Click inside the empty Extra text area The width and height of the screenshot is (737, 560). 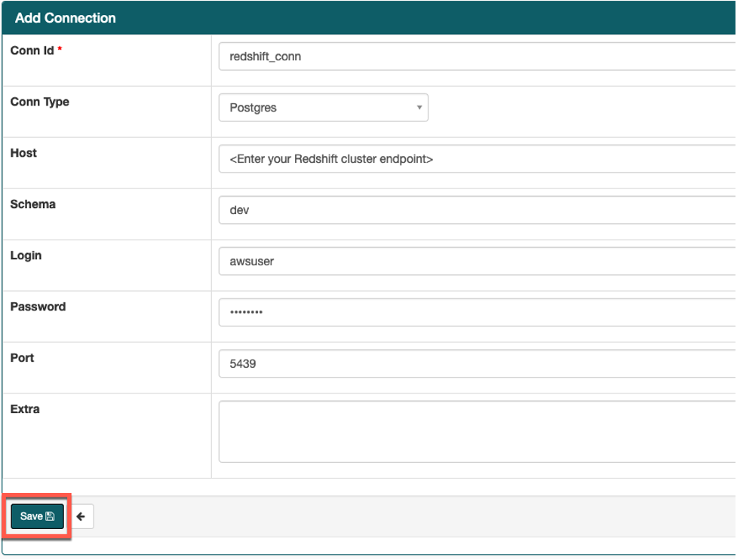(x=475, y=431)
